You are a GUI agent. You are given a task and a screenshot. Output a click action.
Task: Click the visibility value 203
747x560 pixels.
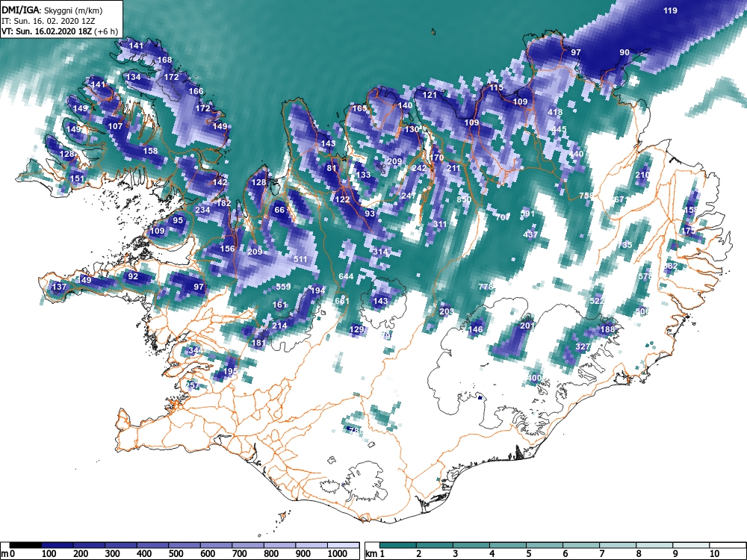[x=447, y=311]
